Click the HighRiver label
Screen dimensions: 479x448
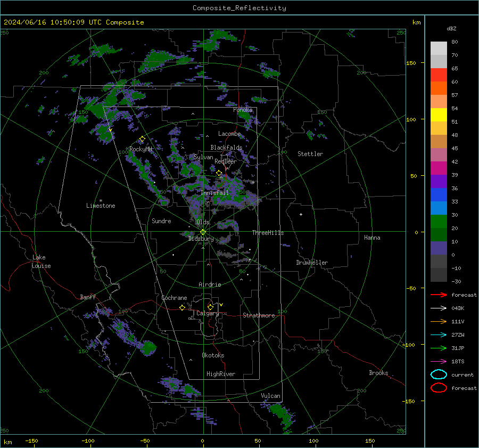point(221,374)
